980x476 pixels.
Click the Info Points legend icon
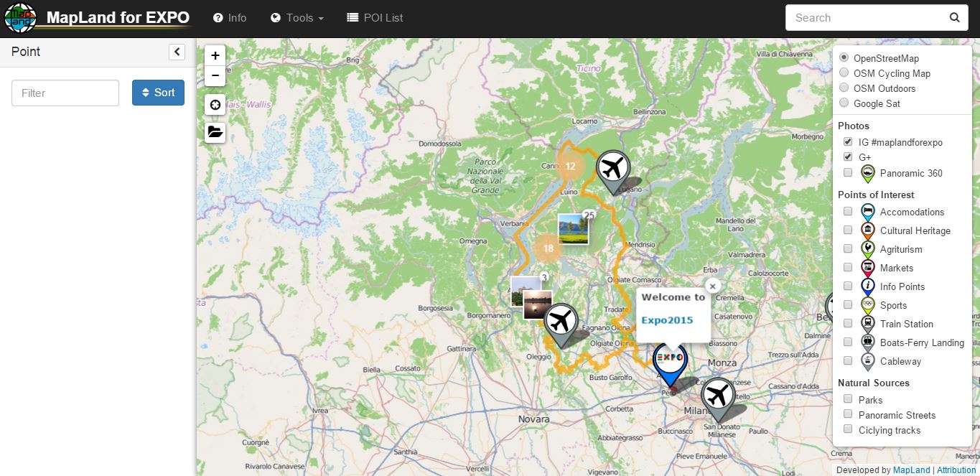click(x=867, y=286)
